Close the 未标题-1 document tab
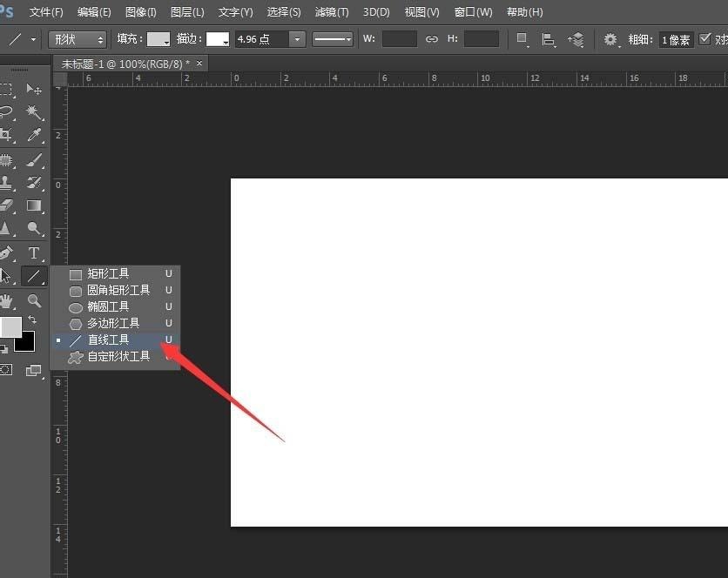 click(199, 64)
